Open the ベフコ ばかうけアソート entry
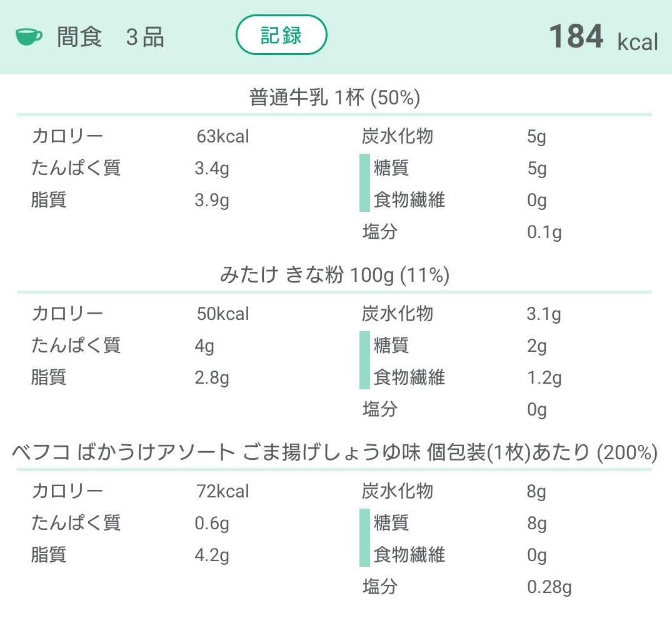Screen dimensions: 672x628 (x=334, y=452)
